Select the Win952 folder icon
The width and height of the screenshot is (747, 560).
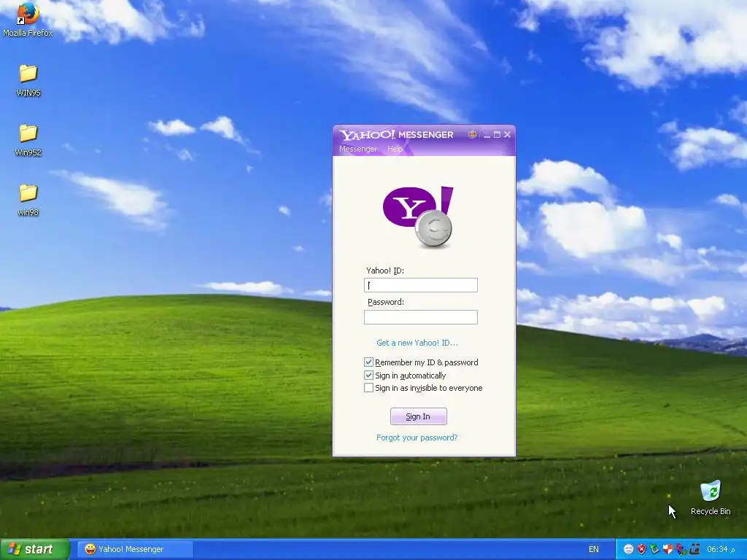coord(28,133)
